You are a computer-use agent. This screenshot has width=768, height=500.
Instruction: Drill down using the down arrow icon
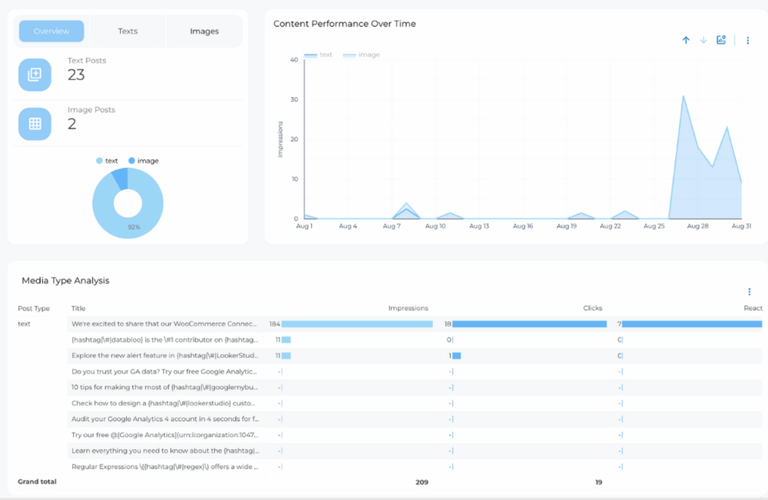click(703, 40)
